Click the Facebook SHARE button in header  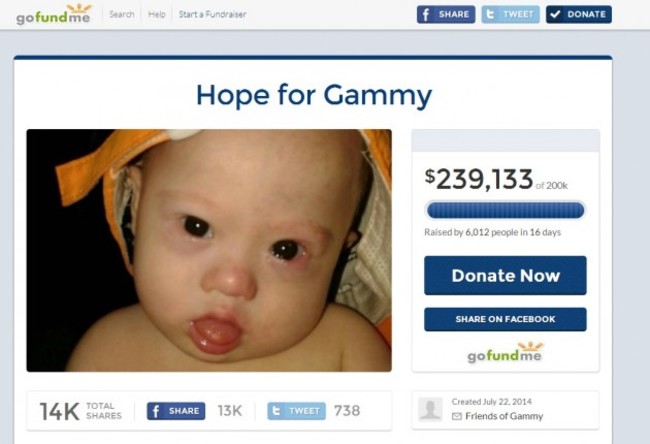(x=446, y=15)
